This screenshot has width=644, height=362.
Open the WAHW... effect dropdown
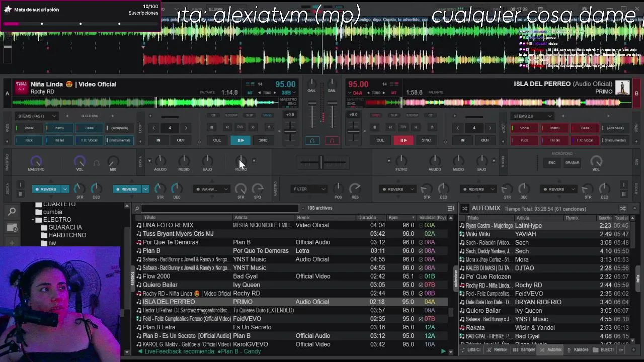pyautogui.click(x=211, y=189)
